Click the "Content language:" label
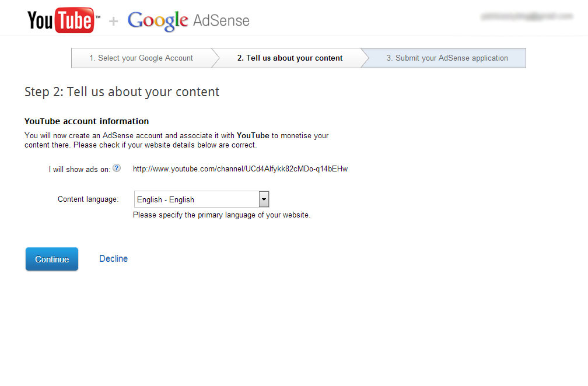The height and width of the screenshot is (386, 588). point(88,199)
